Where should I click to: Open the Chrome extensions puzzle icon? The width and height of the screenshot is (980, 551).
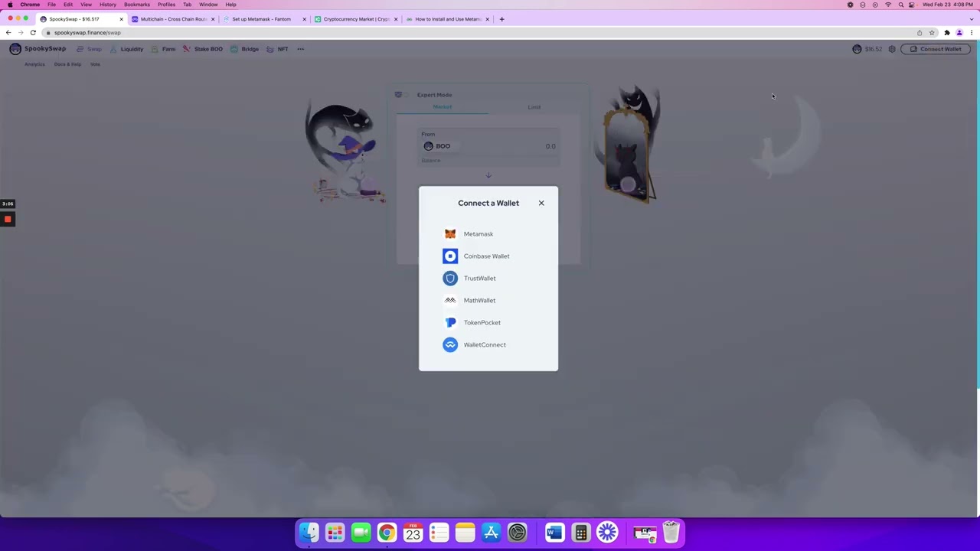(947, 33)
